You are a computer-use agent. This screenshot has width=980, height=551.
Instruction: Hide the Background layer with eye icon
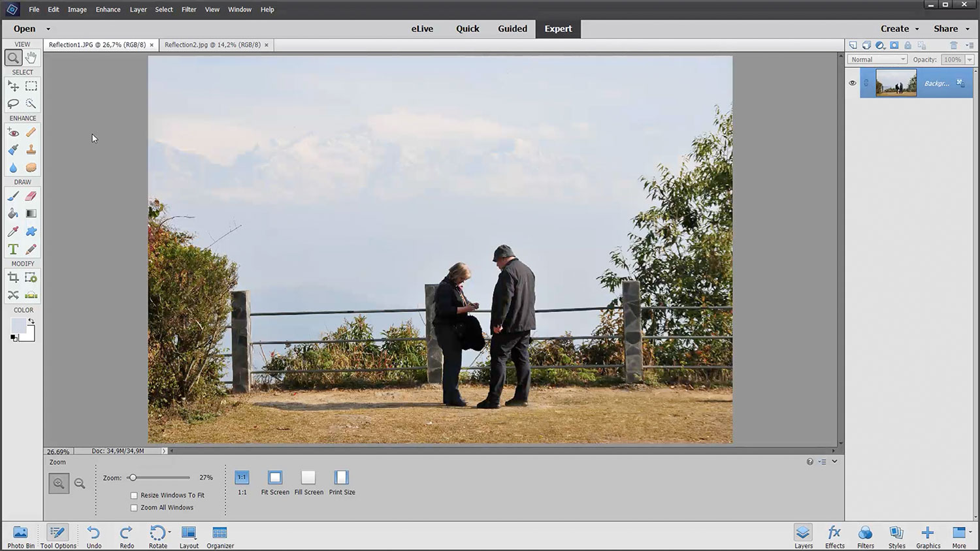pyautogui.click(x=852, y=84)
